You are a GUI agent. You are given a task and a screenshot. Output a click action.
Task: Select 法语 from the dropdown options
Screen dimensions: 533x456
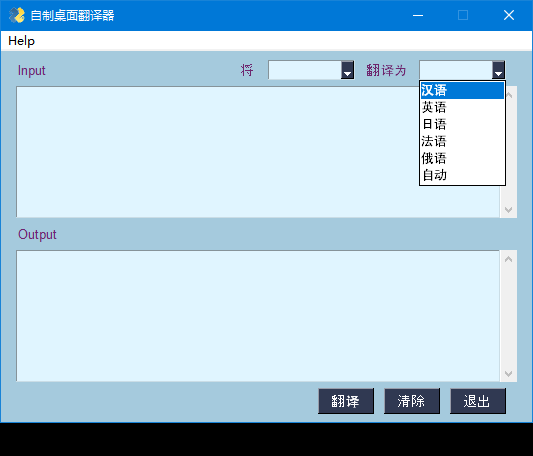point(462,141)
